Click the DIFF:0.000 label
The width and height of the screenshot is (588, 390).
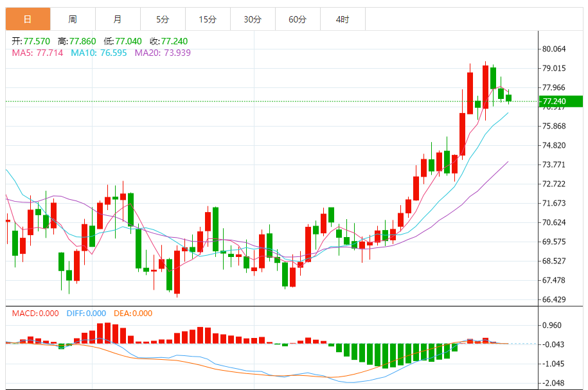pyautogui.click(x=86, y=314)
